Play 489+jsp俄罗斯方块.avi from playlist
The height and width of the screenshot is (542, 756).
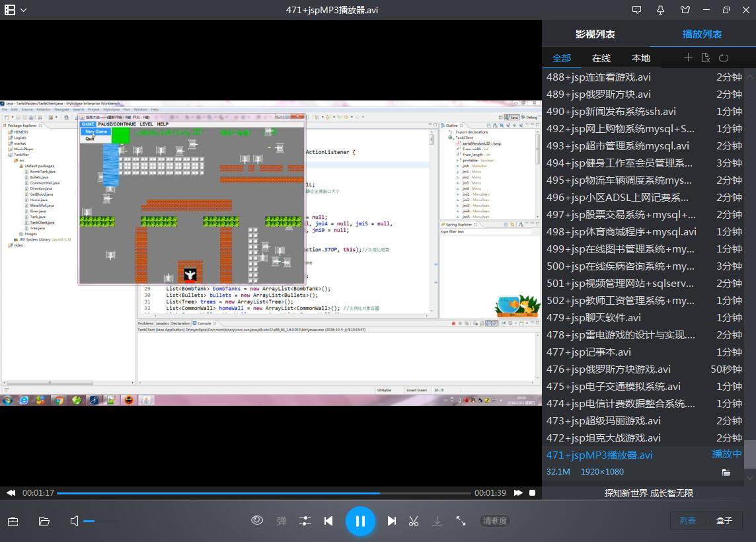tap(644, 95)
